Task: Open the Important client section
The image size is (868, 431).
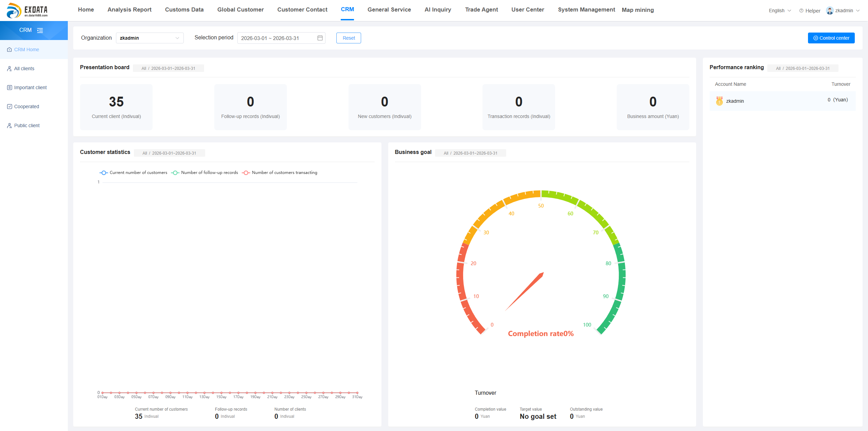Action: pos(30,87)
